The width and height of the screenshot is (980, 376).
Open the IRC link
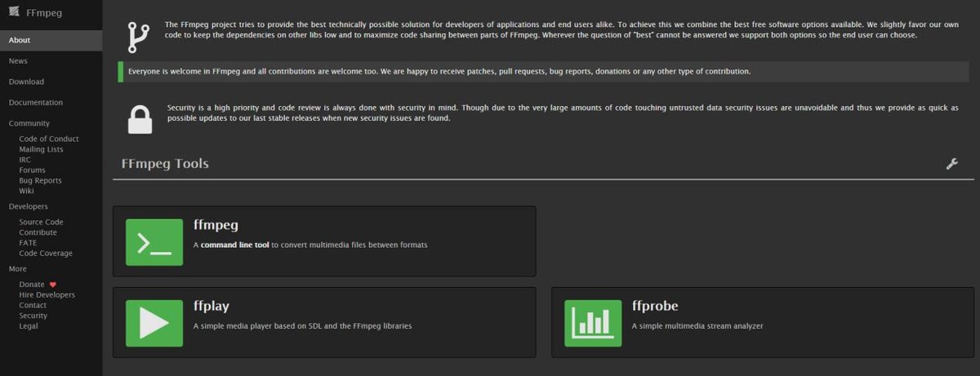[x=24, y=160]
